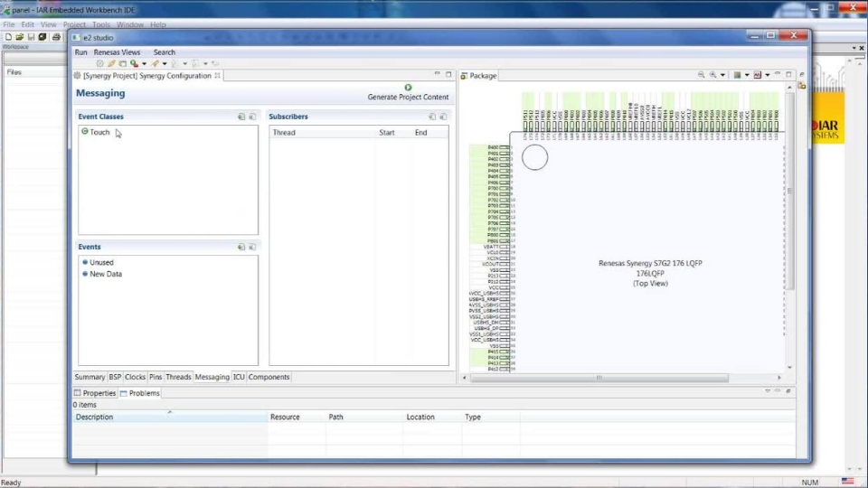Click the remove Event icon
This screenshot has height=488, width=868.
point(252,248)
